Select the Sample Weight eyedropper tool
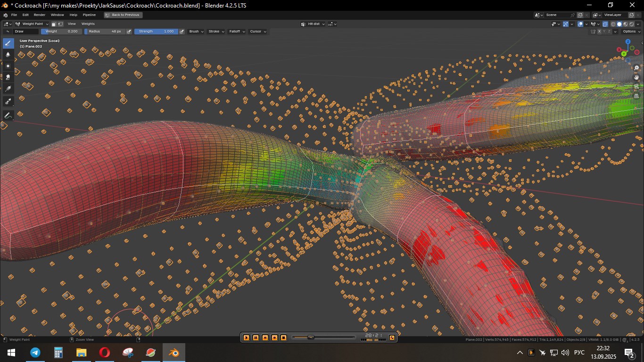The height and width of the screenshot is (362, 644). coord(8,101)
